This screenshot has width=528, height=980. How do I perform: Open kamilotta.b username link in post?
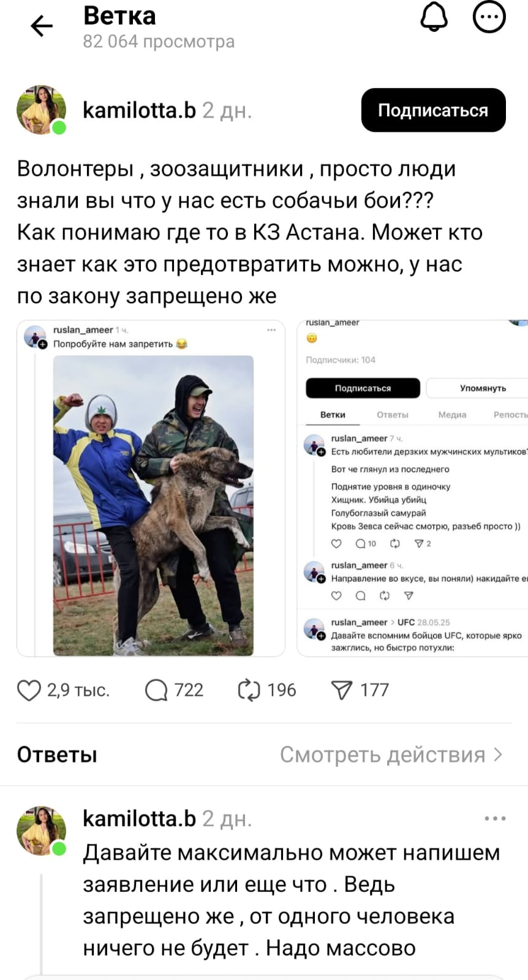click(x=139, y=110)
